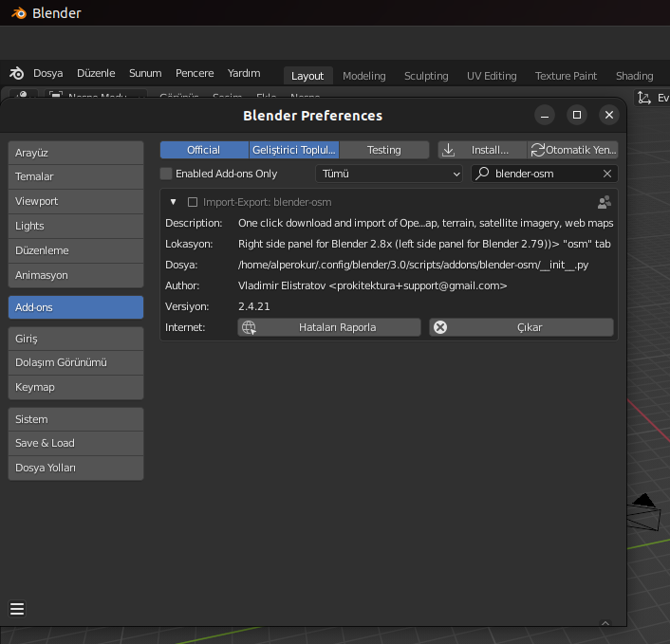The height and width of the screenshot is (644, 670).
Task: Open the Pencere menu
Action: click(195, 73)
